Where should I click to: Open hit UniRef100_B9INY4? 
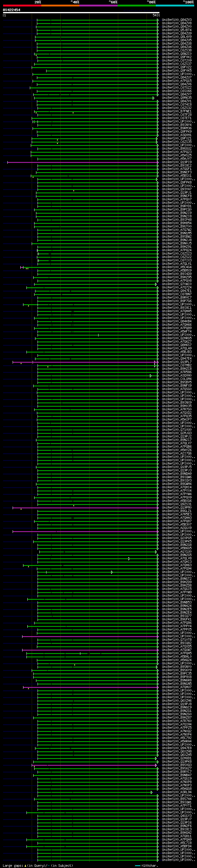point(177,125)
